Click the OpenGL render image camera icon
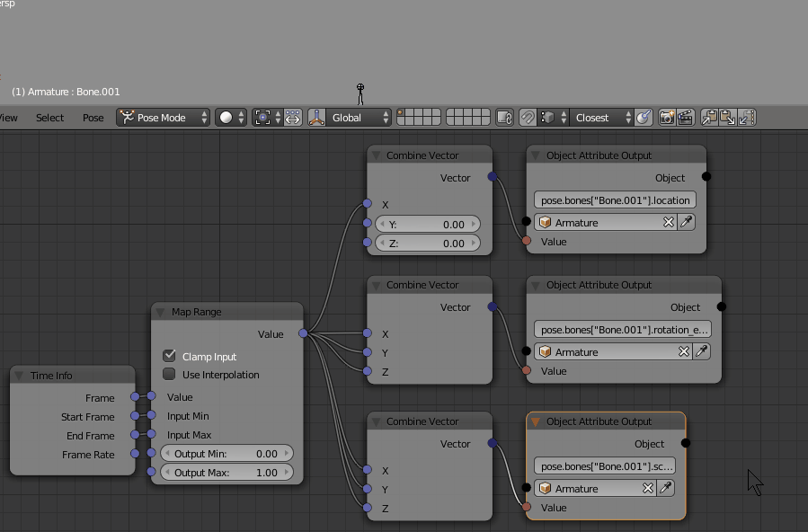 667,118
